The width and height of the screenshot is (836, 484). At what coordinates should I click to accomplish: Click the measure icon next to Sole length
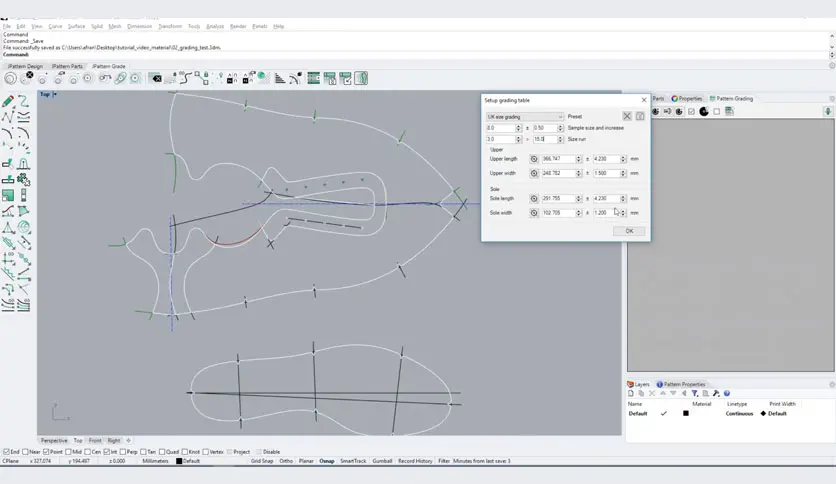click(x=534, y=198)
